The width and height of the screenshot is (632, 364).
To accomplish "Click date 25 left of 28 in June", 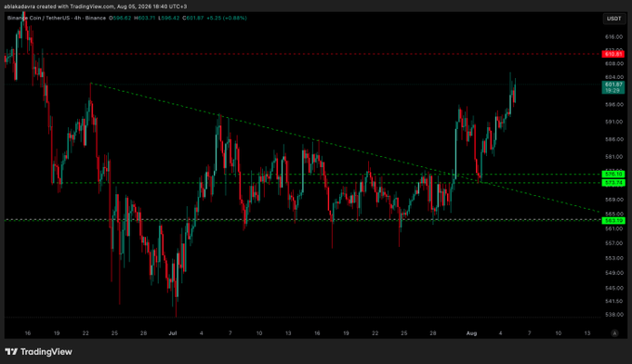I will coord(114,333).
